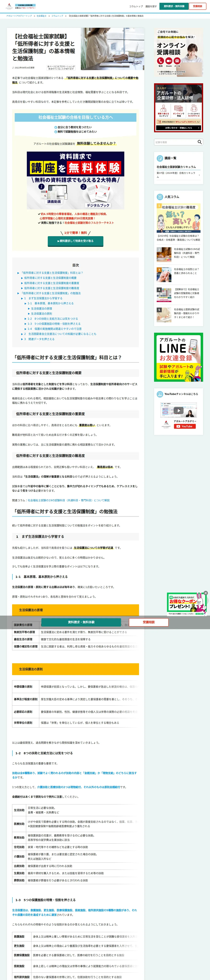Screen dimensions: 210x980
Task: Select the Zoom video icon in consultation banner
Action: coord(169,61)
